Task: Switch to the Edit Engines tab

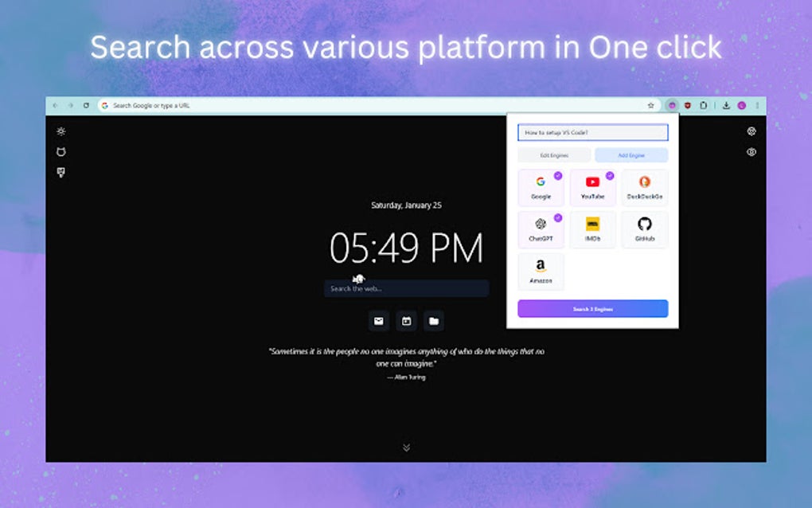Action: (x=554, y=154)
